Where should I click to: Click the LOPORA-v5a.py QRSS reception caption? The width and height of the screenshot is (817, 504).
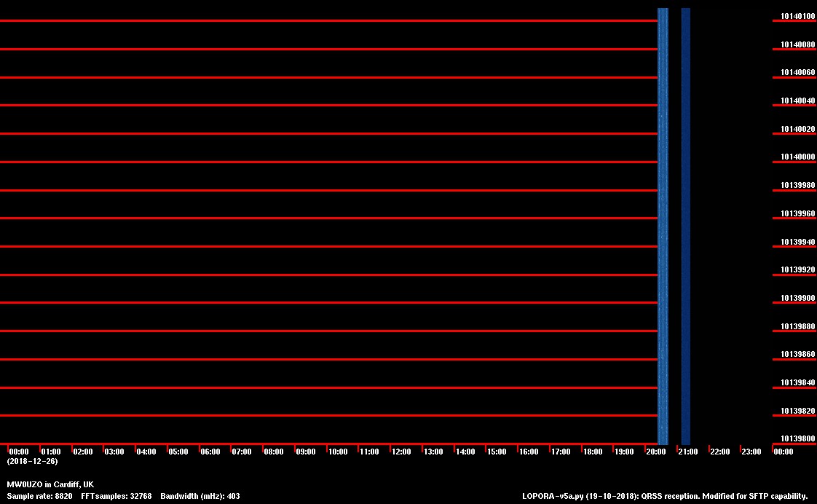pyautogui.click(x=665, y=496)
